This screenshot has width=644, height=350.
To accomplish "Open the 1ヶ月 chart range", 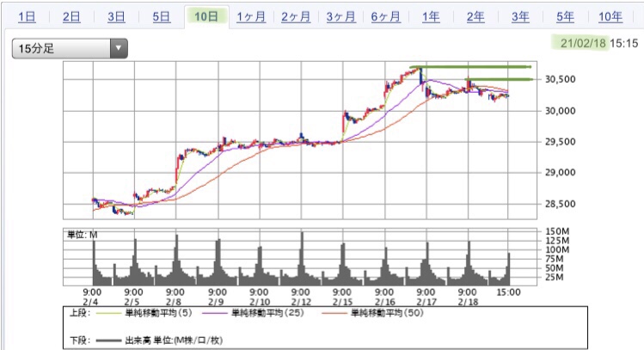I will coord(251,17).
